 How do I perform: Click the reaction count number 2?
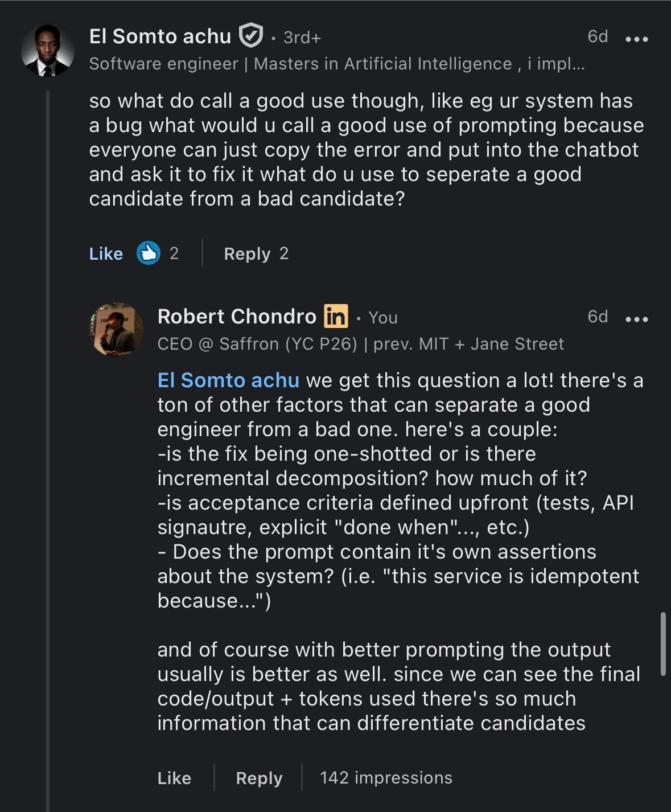174,253
